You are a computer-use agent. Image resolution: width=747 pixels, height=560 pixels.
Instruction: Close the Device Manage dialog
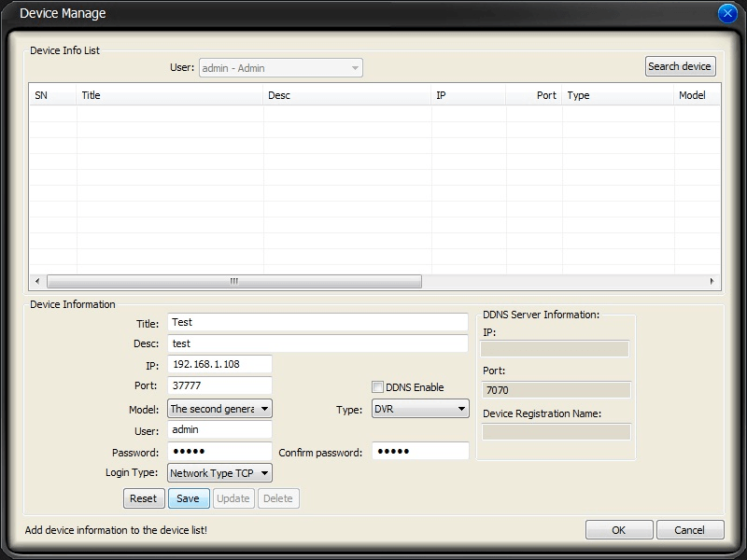tap(728, 14)
